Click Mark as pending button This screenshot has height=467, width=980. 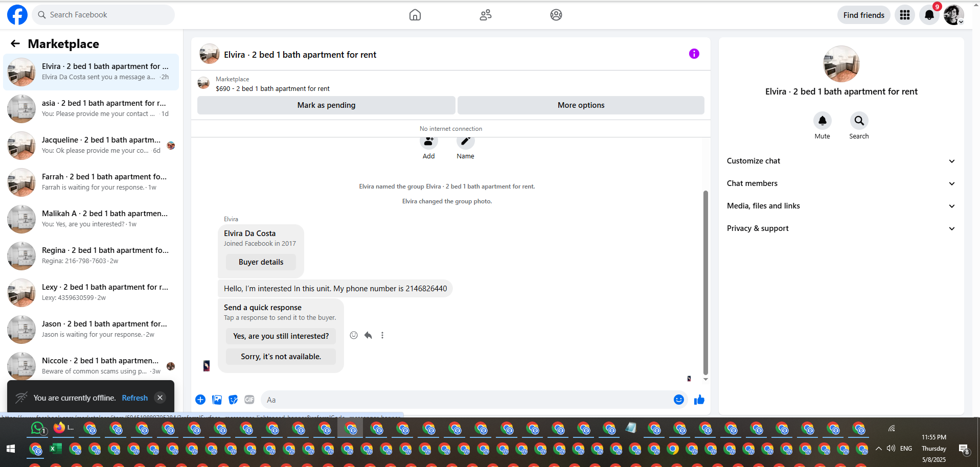[326, 105]
